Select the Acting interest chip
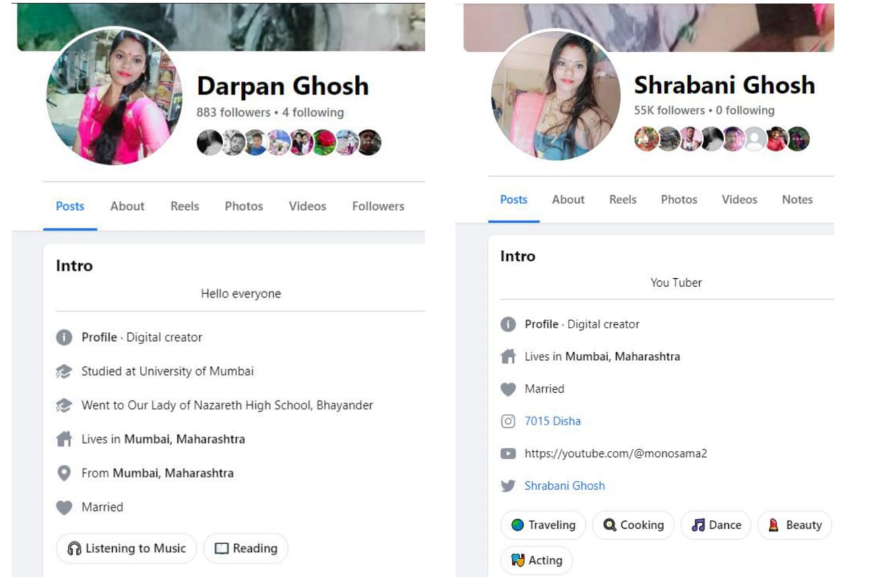Screen dimensions: 874x588 point(537,560)
